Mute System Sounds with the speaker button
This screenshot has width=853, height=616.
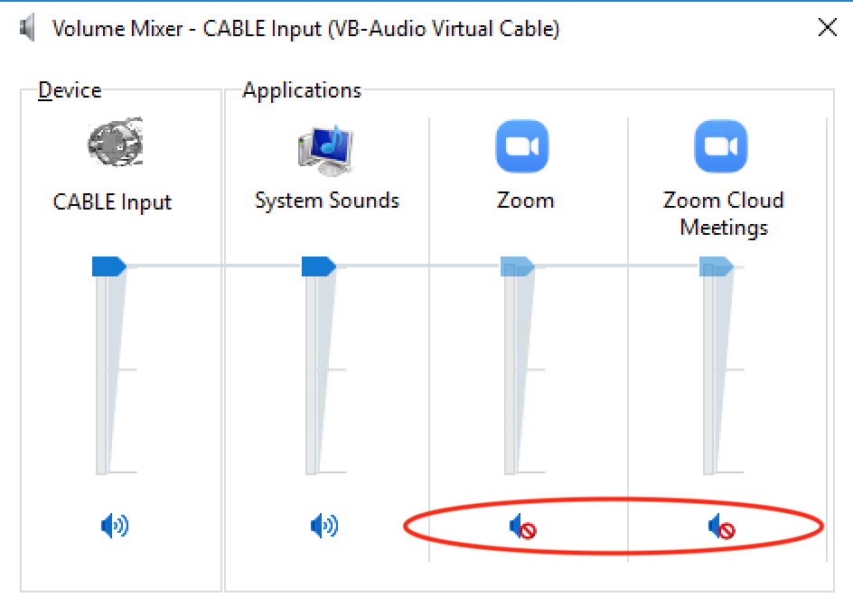[324, 526]
